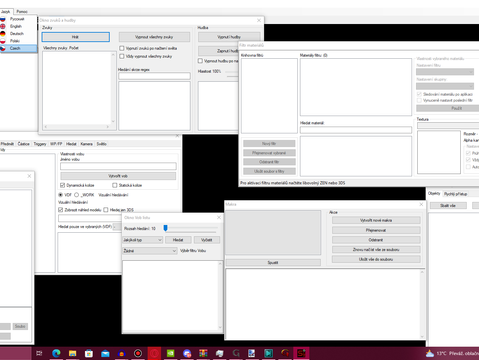Viewport: 479px width, 360px height.
Task: Open the 'Jakýkoli typ' dropdown
Action: coord(143,240)
